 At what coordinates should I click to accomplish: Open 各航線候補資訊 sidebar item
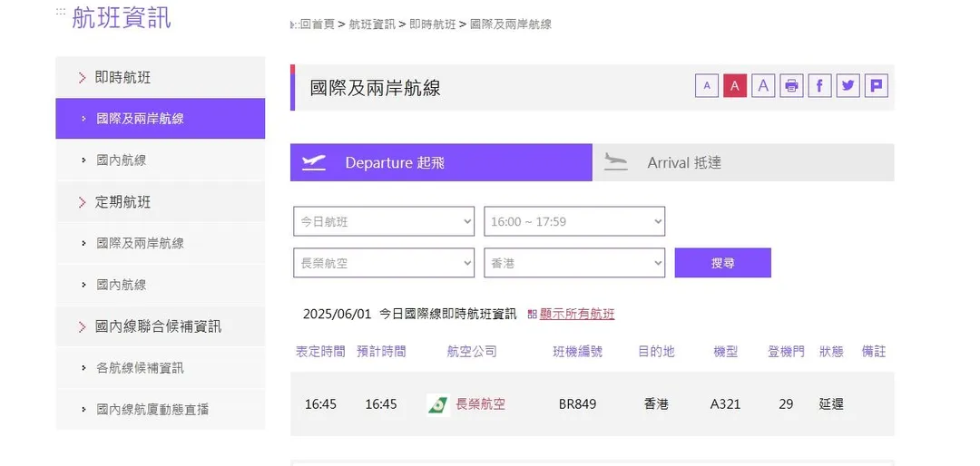[160, 367]
